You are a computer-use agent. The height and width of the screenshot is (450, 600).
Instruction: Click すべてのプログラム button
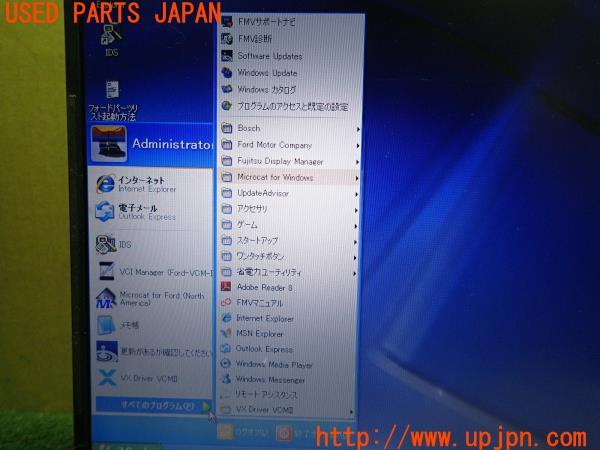[153, 405]
